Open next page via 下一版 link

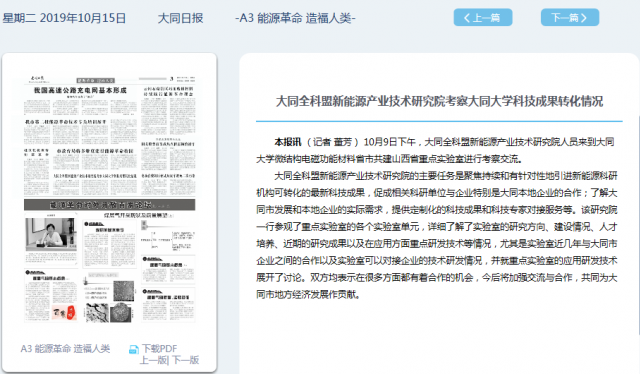[185, 360]
